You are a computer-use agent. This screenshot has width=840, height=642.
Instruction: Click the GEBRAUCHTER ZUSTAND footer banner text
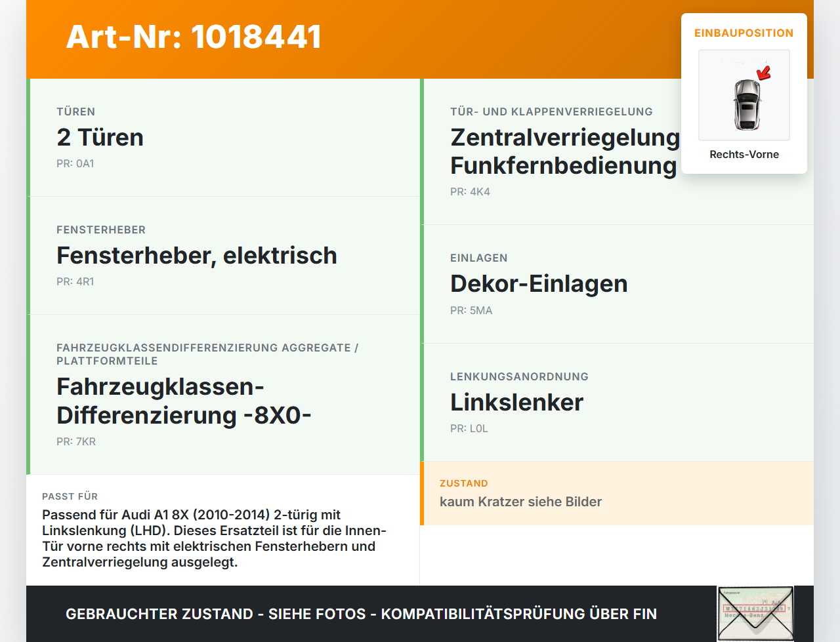361,614
